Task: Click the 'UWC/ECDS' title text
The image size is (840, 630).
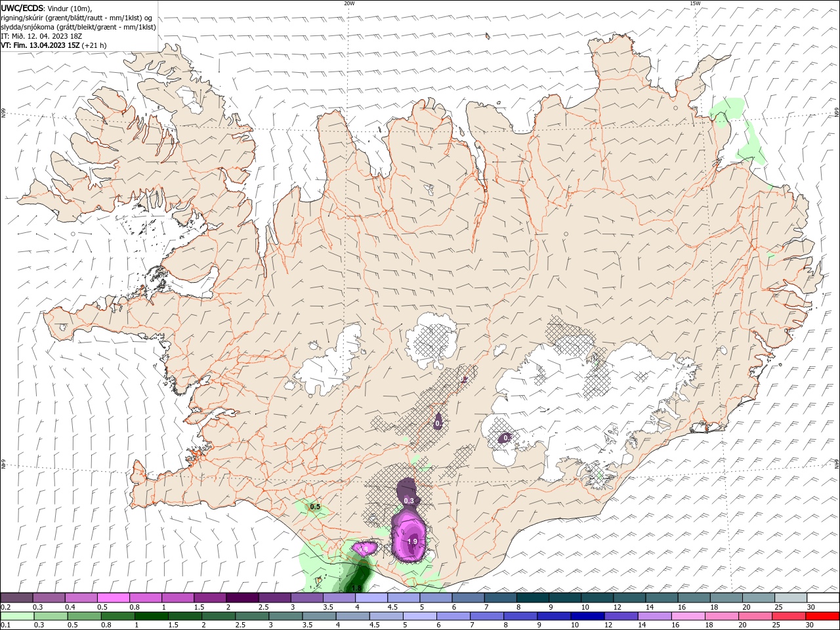Action: click(x=23, y=7)
